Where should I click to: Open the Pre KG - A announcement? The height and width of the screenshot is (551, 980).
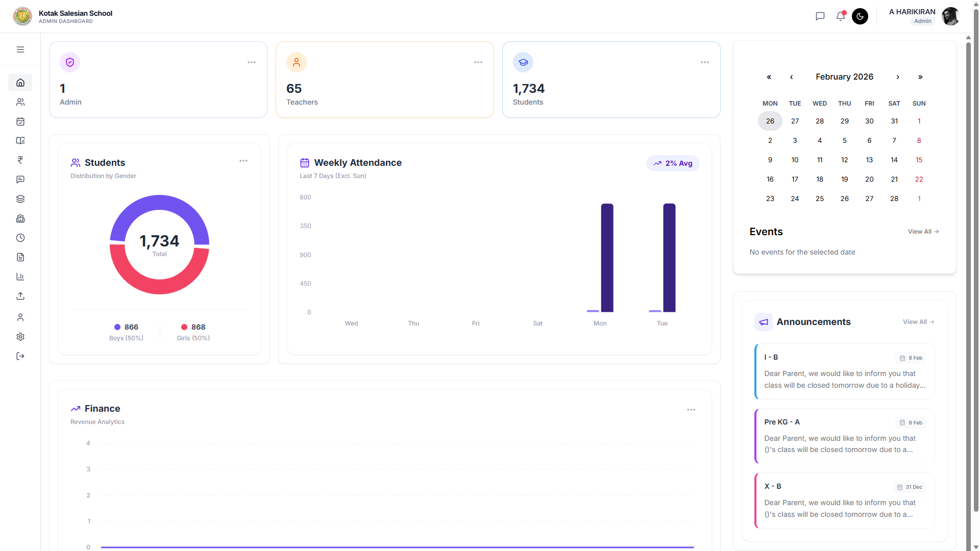click(x=842, y=436)
